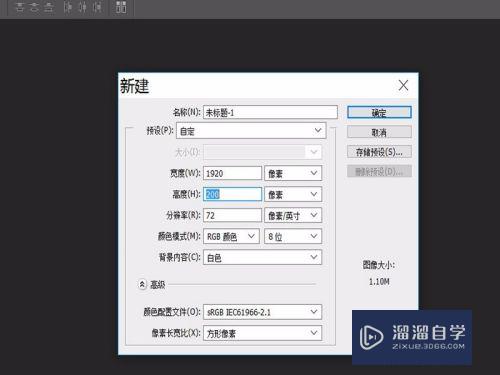Click the 宽度(W): label
The image size is (500, 375).
pos(185,173)
